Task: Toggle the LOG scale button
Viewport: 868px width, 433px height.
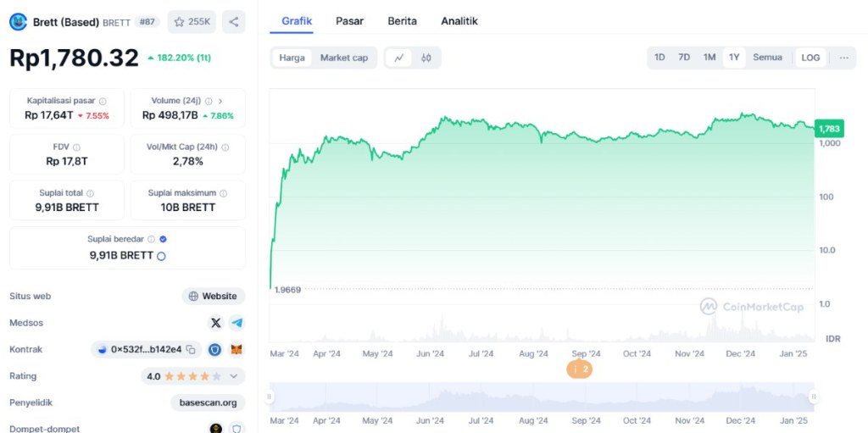Action: pos(810,58)
